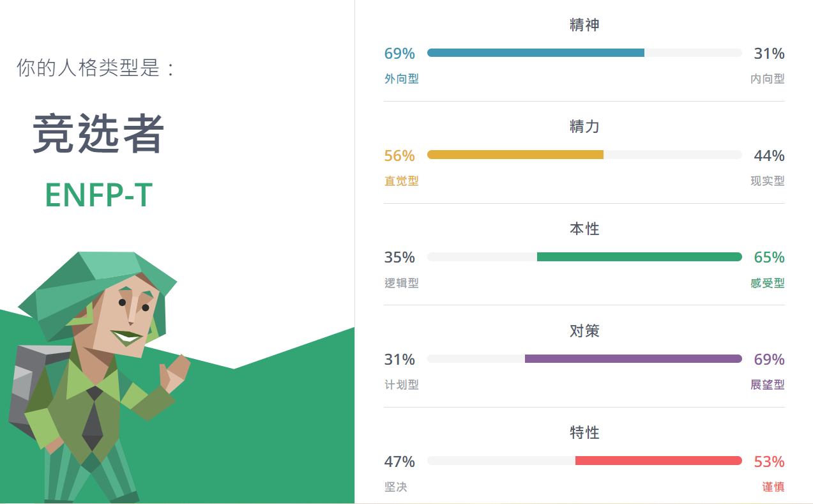This screenshot has height=504, width=813.
Task: Select the 直觉型 label
Action: tap(401, 181)
